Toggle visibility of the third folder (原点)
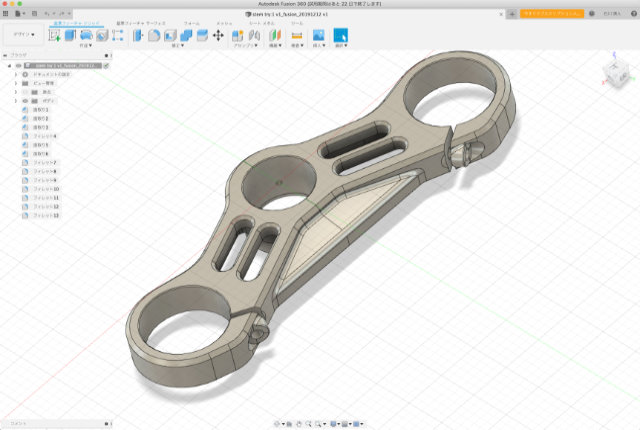 [x=23, y=92]
